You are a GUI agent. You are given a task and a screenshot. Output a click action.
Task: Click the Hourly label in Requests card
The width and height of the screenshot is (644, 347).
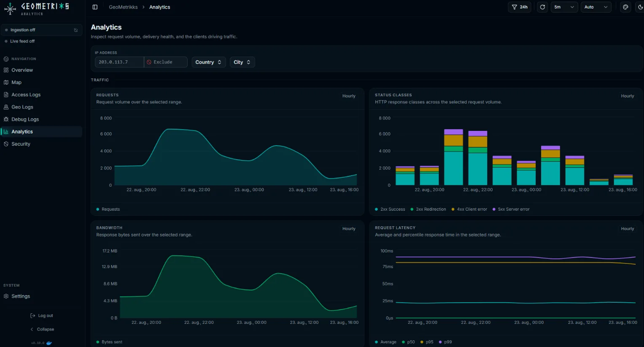[349, 96]
